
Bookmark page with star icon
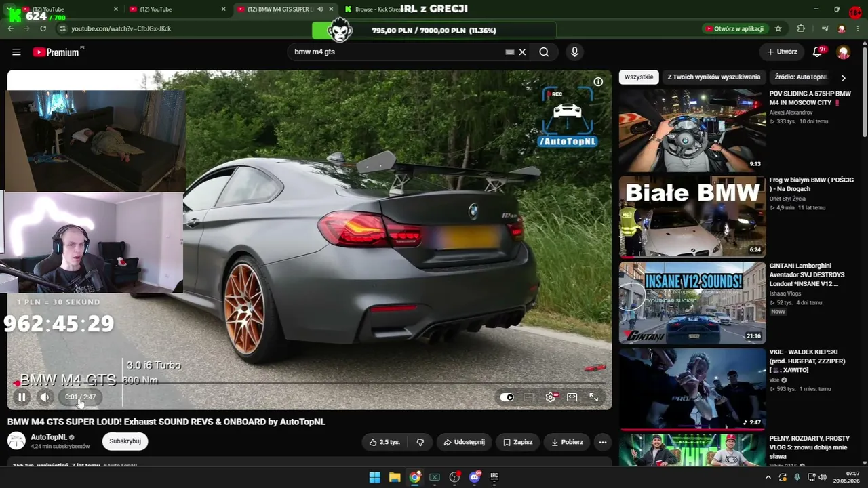tap(778, 28)
